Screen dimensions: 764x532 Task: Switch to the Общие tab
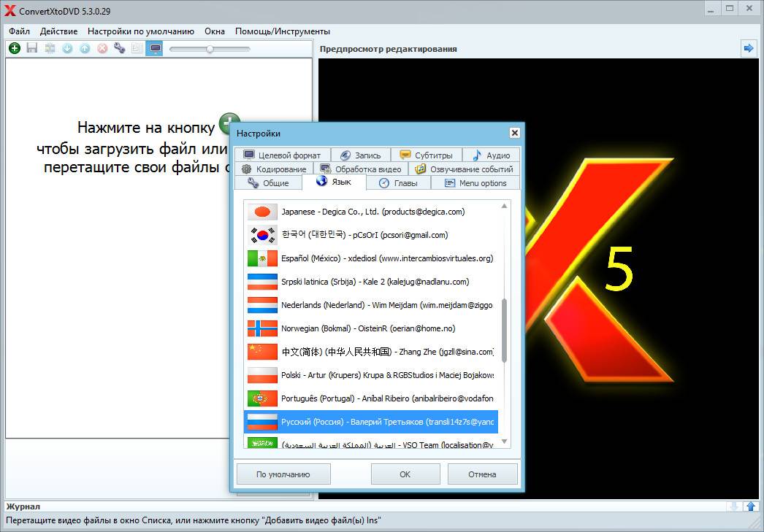[268, 183]
